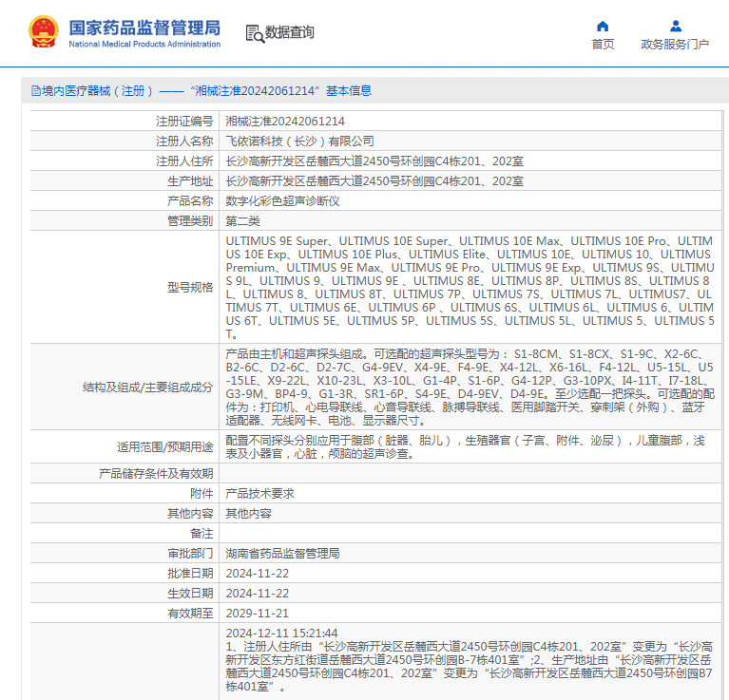Screen dimensions: 729x700
Task: Open the 政务服务门户 text link
Action: tap(675, 44)
